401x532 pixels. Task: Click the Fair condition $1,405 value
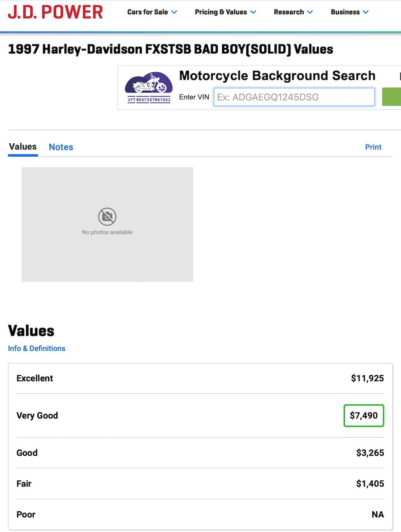(370, 484)
